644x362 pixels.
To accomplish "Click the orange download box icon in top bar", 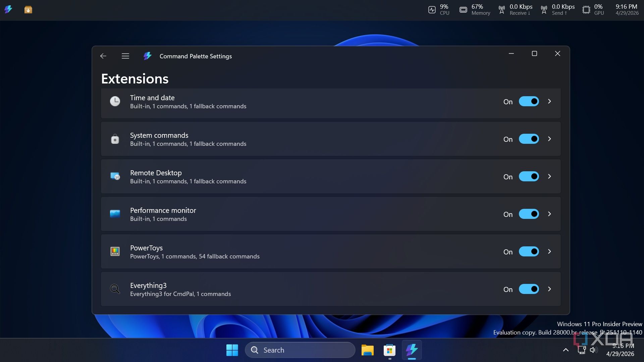I will [x=28, y=10].
